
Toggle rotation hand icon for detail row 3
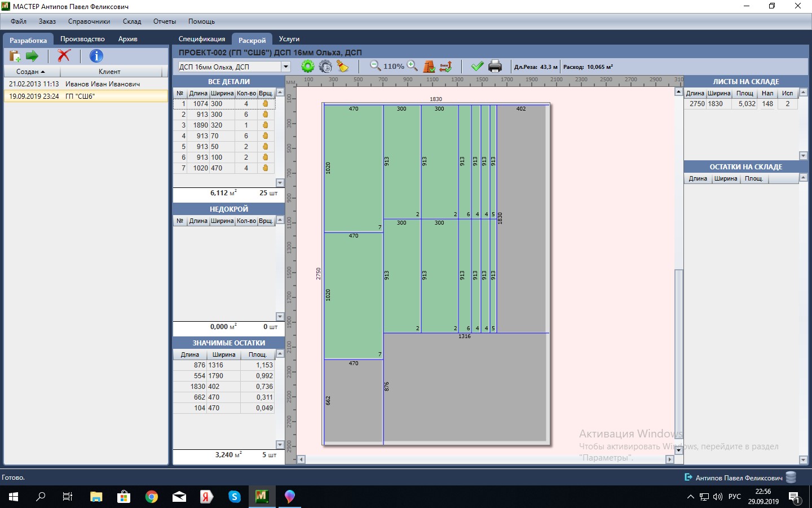coord(265,125)
